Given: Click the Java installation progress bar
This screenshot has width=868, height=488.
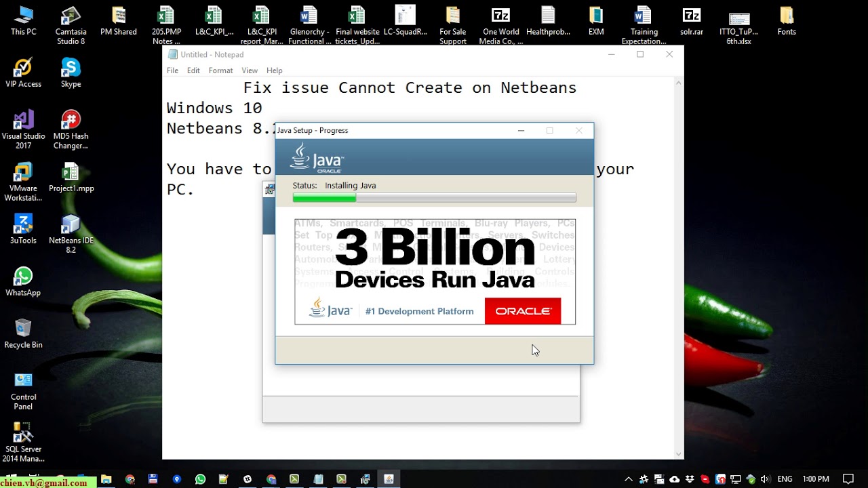Looking at the screenshot, I should pos(434,197).
